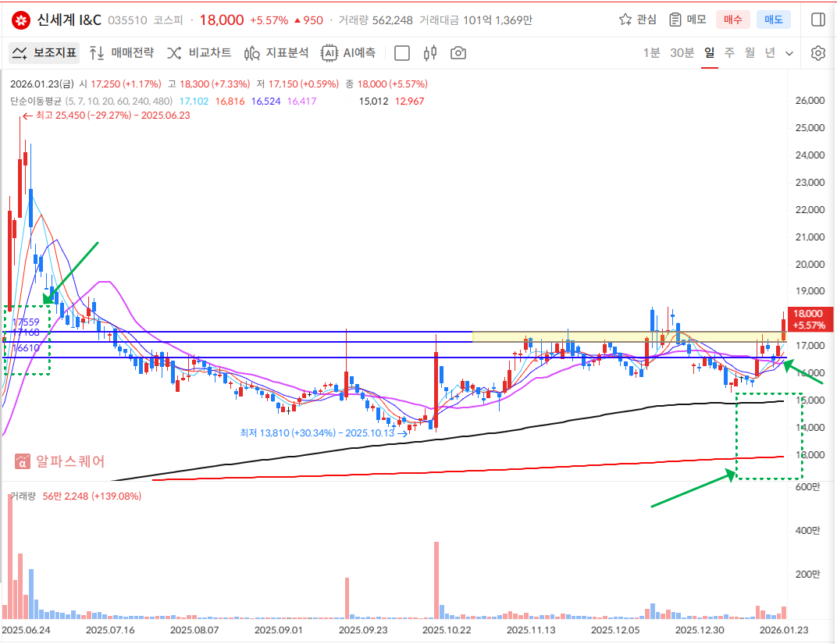Toggle the square checkbox in chart toolbar
This screenshot has width=837, height=644.
[x=402, y=53]
